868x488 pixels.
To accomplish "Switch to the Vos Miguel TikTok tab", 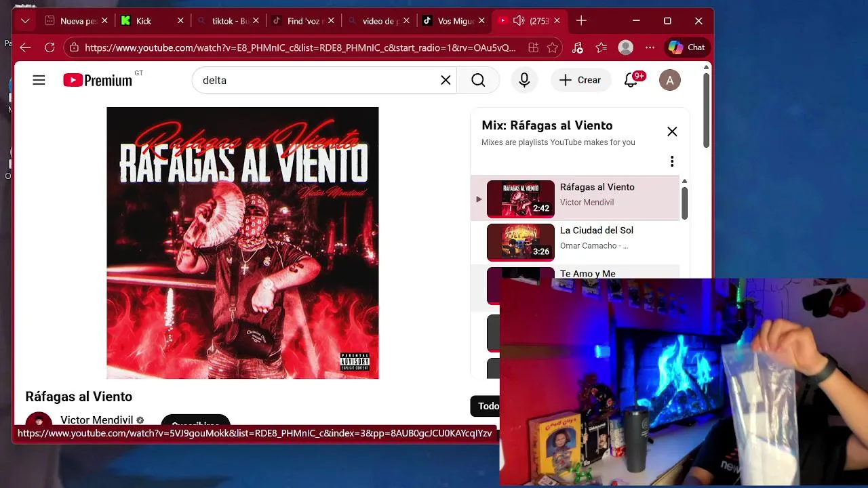I will tap(454, 21).
